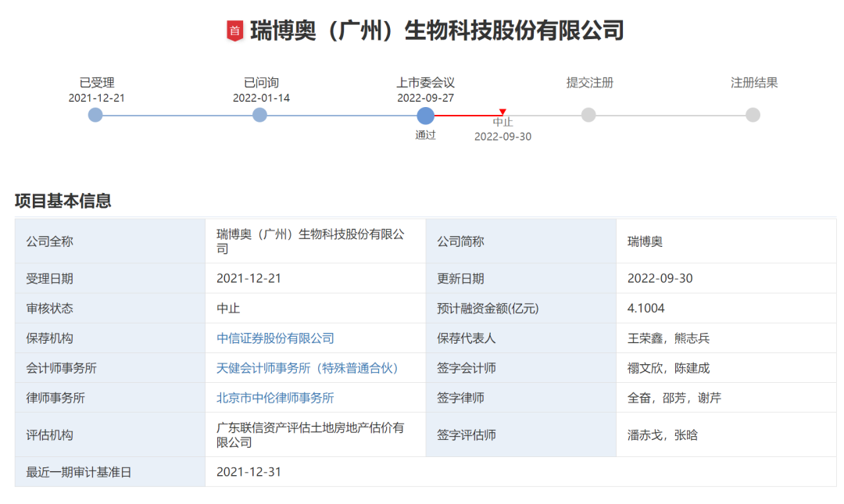Select the 已受理 timeline circle node
Screen dimensions: 844x504
click(95, 115)
